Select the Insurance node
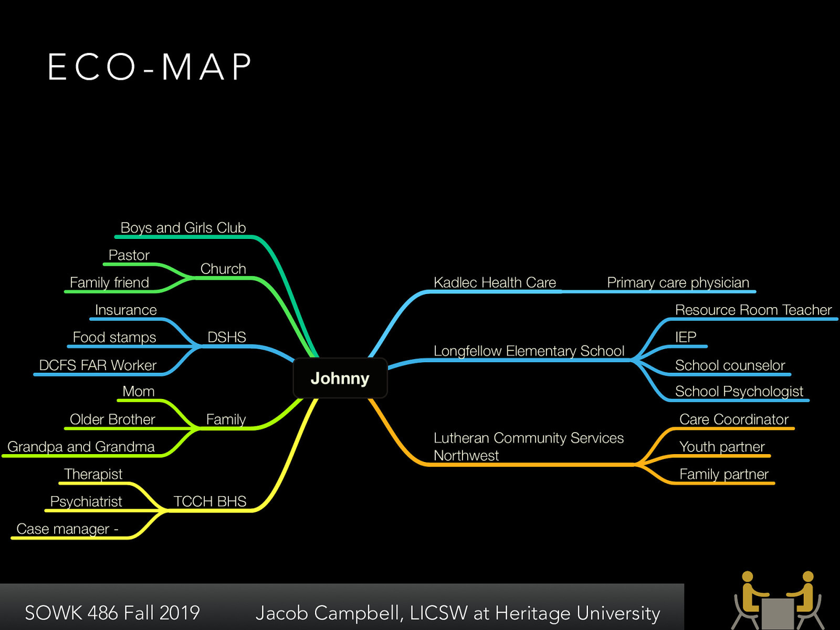This screenshot has height=630, width=840. tap(125, 310)
